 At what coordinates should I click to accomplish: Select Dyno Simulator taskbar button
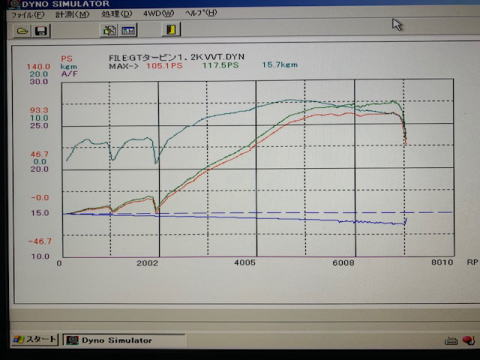point(123,340)
